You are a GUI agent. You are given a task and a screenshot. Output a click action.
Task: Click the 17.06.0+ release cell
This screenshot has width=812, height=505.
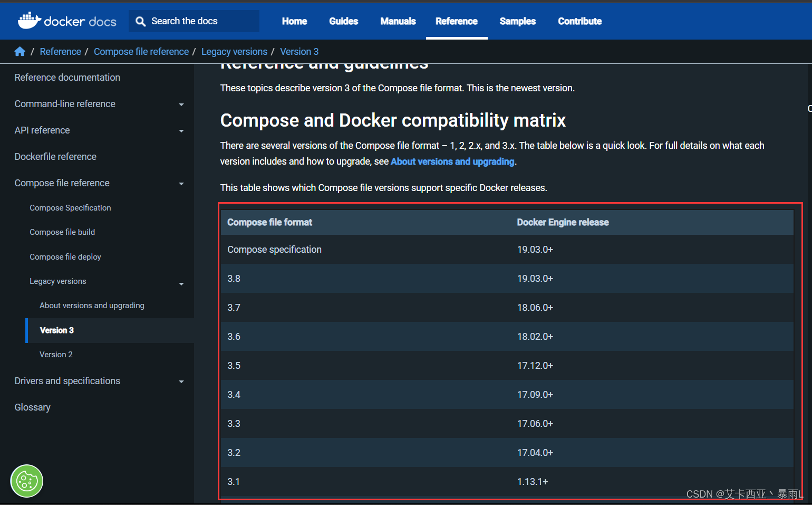pos(535,424)
